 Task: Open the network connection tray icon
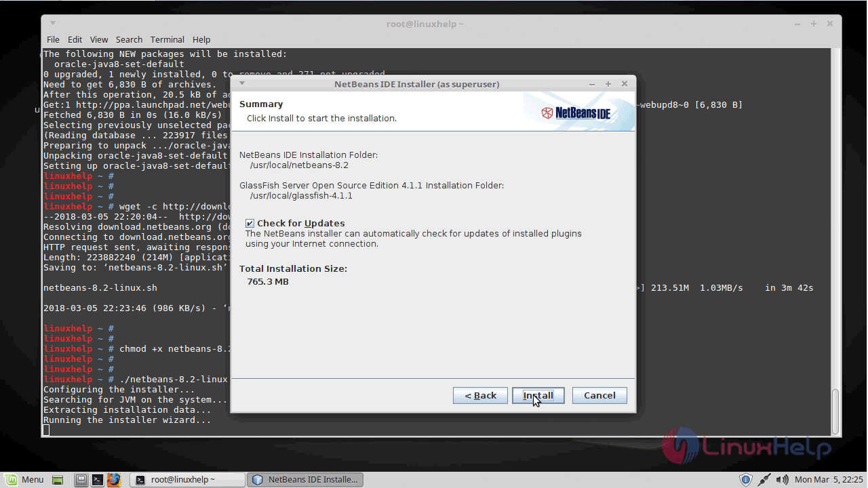point(764,480)
